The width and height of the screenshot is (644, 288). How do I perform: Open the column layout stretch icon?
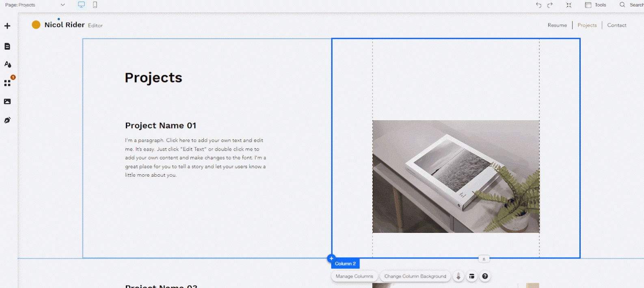pyautogui.click(x=472, y=276)
